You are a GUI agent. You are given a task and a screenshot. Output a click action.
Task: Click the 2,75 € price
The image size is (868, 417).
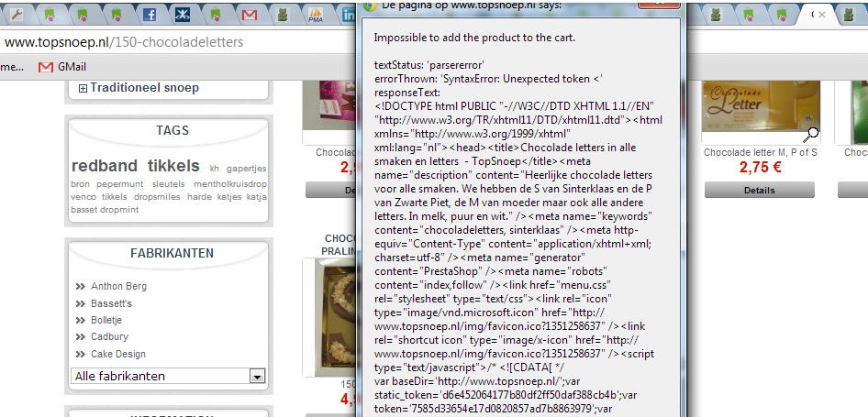click(760, 167)
